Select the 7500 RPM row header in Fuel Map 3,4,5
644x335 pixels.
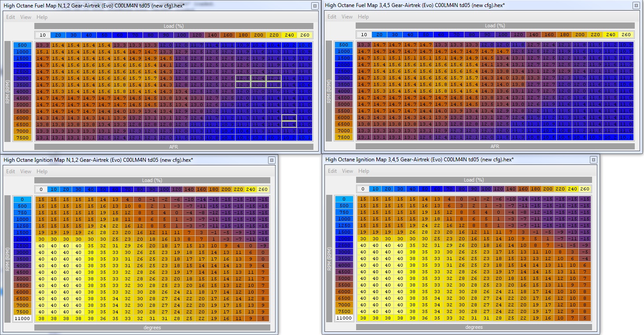[343, 138]
